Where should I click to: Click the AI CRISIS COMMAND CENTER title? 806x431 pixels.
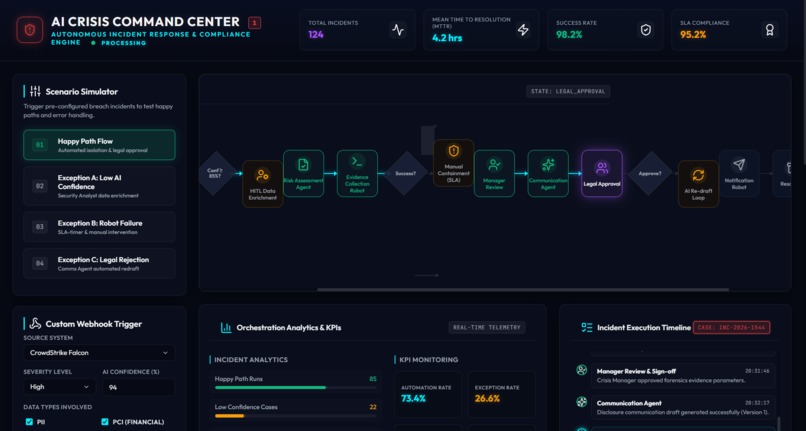click(145, 22)
